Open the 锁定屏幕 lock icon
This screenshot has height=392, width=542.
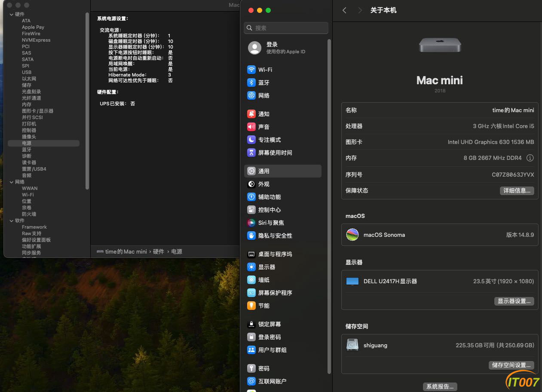coord(251,324)
